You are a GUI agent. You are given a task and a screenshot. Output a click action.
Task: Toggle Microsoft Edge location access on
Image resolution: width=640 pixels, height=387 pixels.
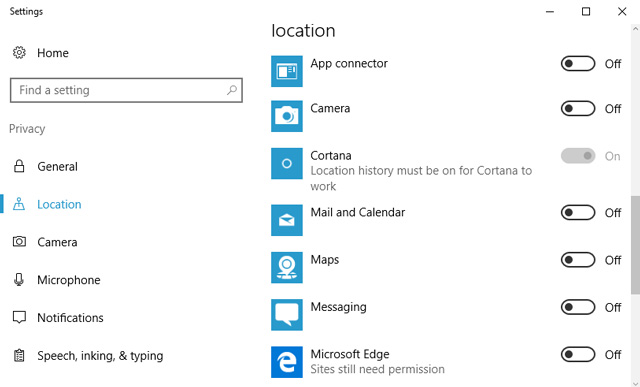point(578,355)
